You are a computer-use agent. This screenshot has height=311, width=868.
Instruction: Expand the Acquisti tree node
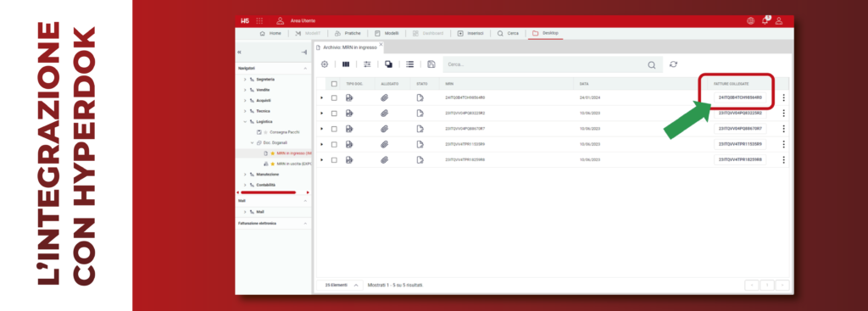245,101
